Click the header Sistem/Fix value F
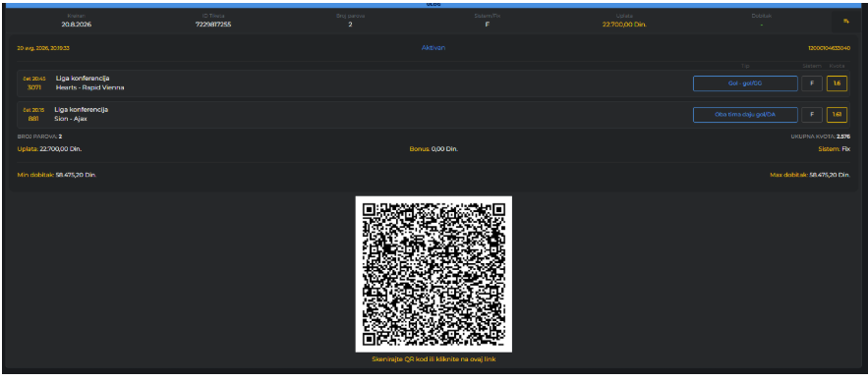The width and height of the screenshot is (868, 381). (x=488, y=25)
